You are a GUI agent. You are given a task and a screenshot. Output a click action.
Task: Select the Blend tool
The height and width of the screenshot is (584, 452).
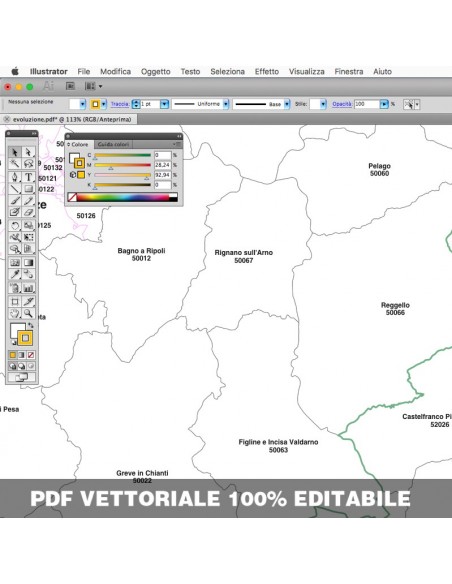click(x=28, y=274)
